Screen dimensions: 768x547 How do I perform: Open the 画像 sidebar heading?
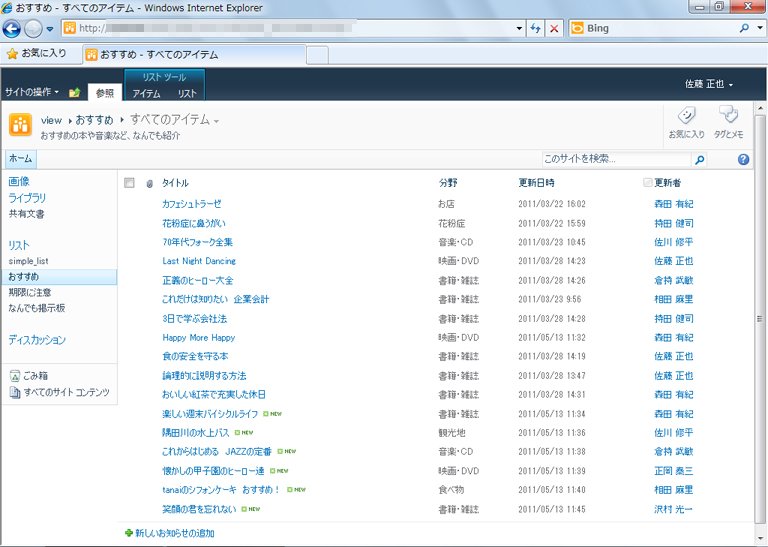click(19, 182)
